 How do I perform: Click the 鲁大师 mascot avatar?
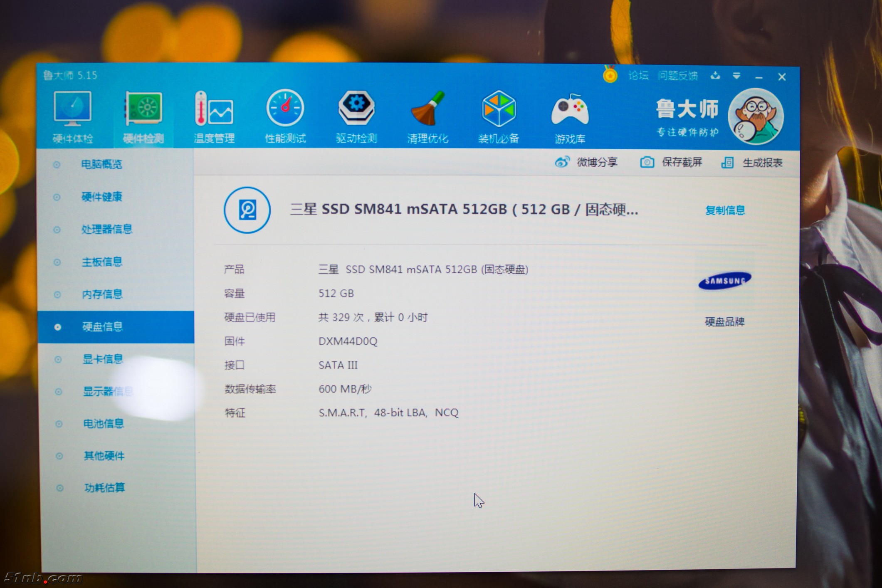756,117
